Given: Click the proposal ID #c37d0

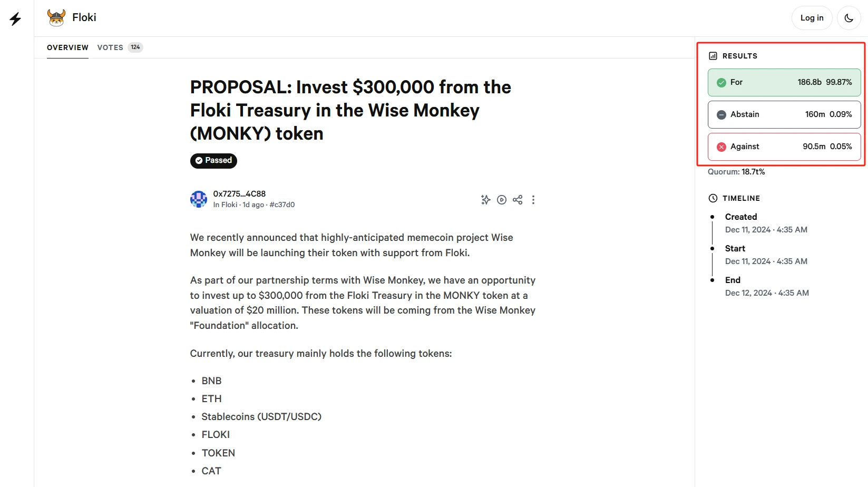Looking at the screenshot, I should [282, 205].
